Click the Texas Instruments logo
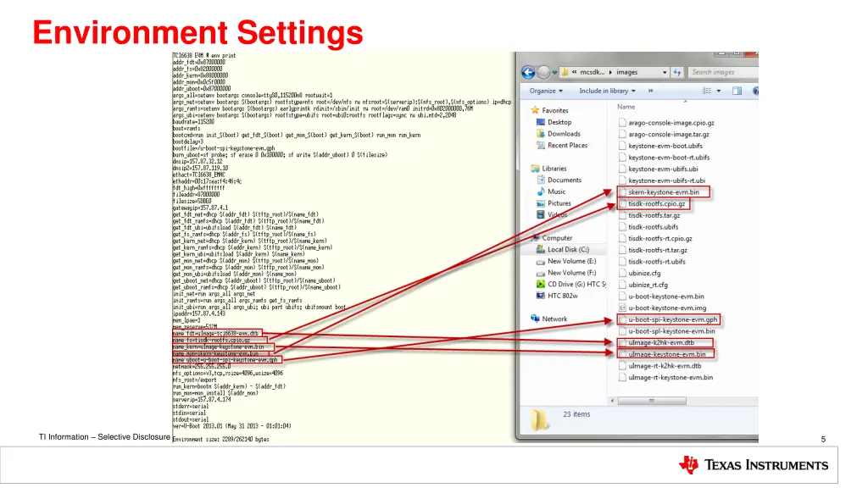Image resolution: width=868 pixels, height=488 pixels. [x=754, y=465]
